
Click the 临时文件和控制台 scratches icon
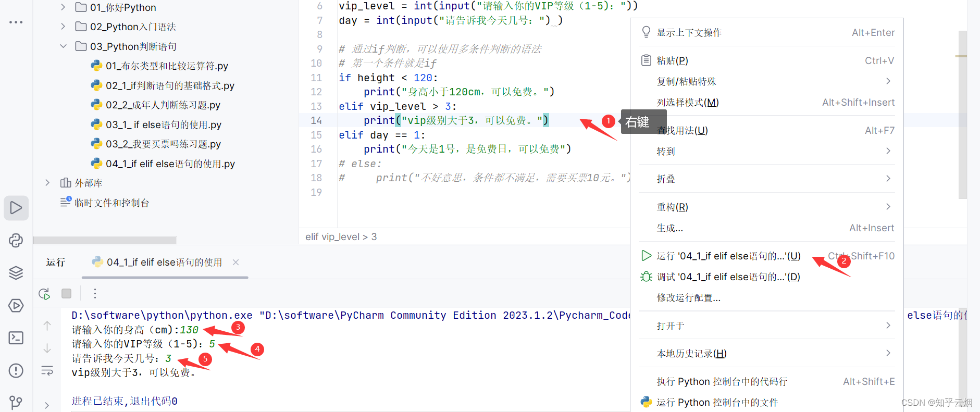[66, 202]
